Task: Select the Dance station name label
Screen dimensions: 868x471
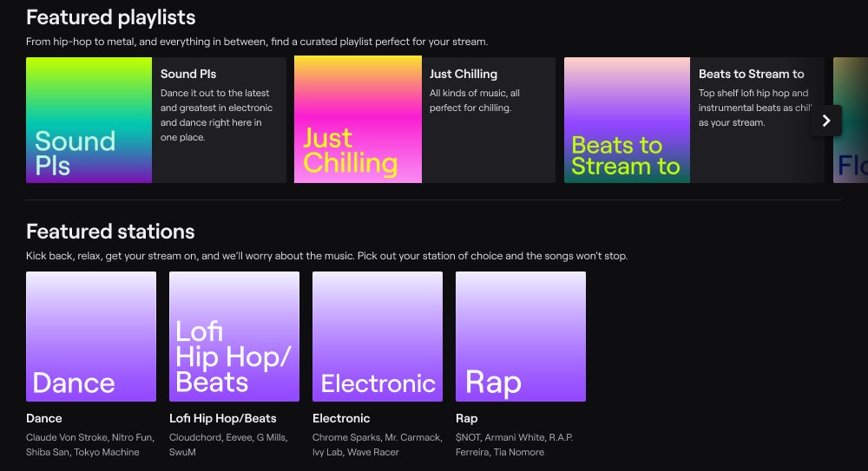Action: (44, 418)
